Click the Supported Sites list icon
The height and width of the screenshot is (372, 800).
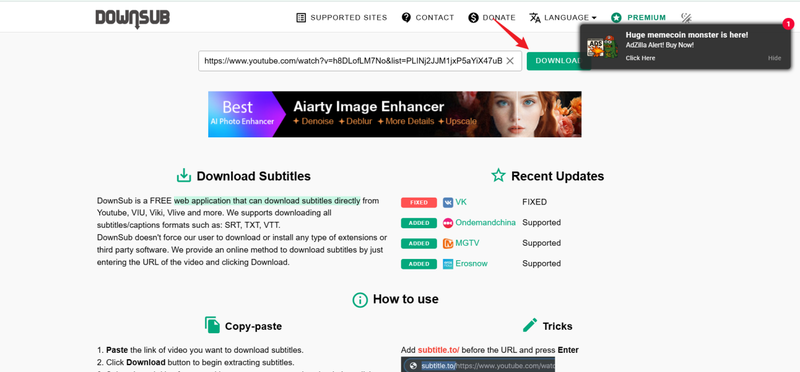301,18
